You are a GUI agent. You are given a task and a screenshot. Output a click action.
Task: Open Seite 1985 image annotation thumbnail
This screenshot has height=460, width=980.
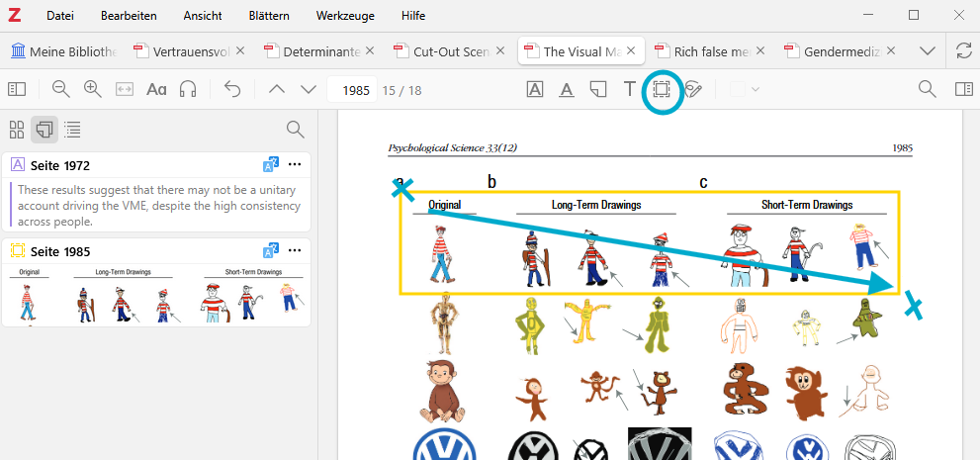(156, 295)
